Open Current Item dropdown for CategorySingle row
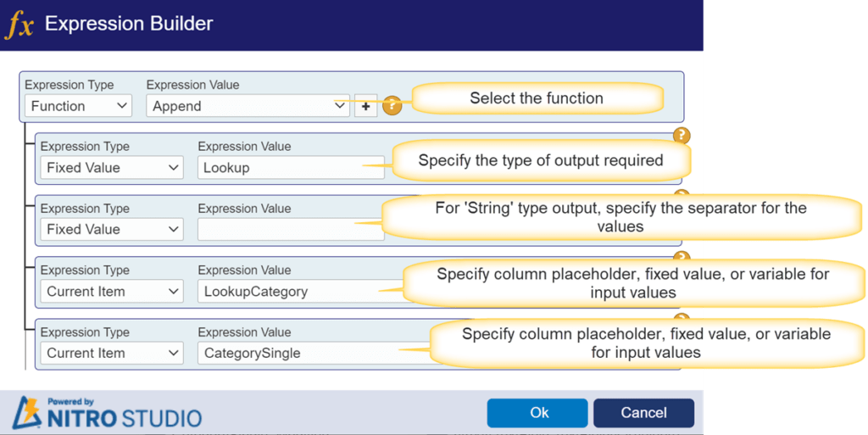Screen dimensions: 868x435 click(x=112, y=353)
